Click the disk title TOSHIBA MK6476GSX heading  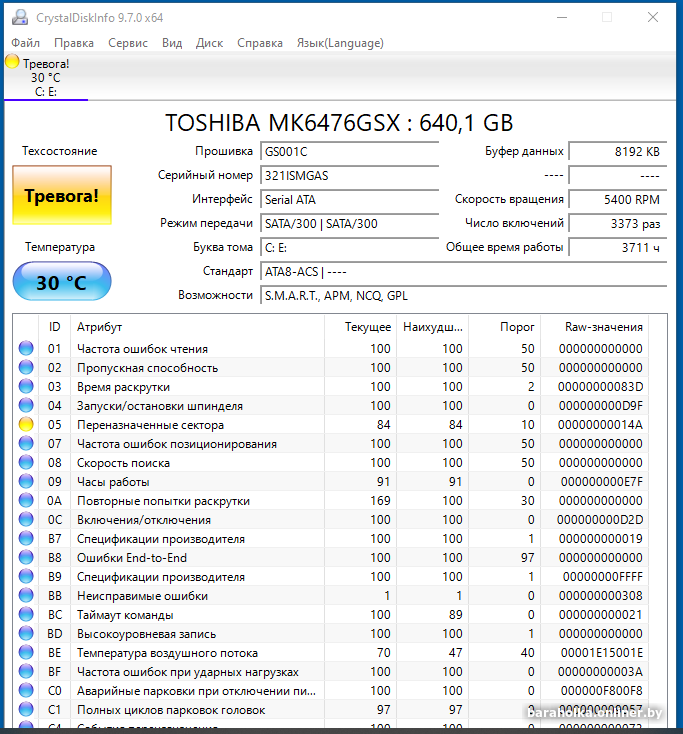(x=339, y=123)
